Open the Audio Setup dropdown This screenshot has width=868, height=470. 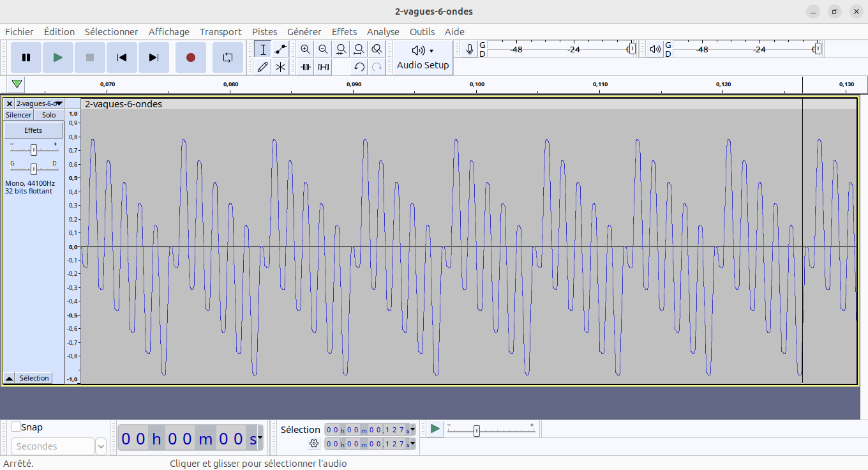coord(423,57)
